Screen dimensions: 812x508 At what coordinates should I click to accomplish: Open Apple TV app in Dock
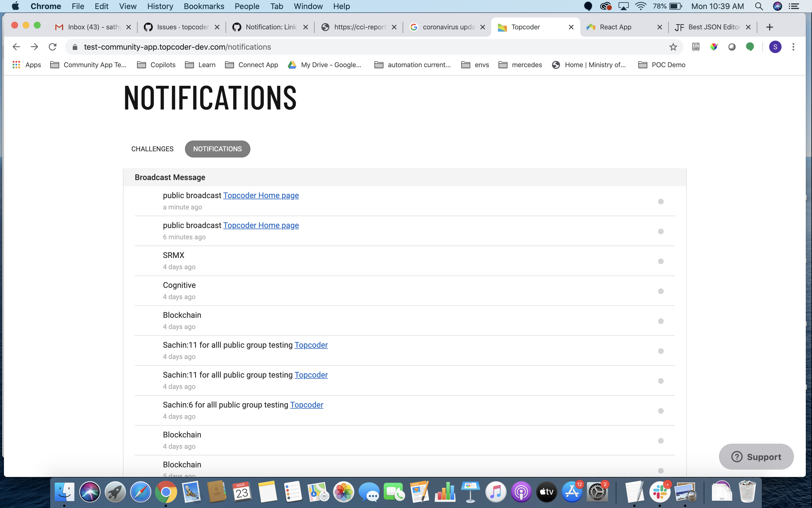547,492
